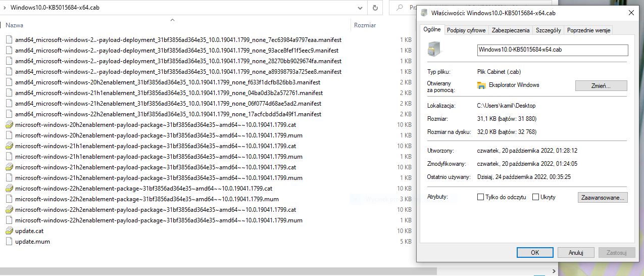Open the Zaawansowane... attributes dialog
Viewport: 644px width, 276px height.
click(603, 197)
